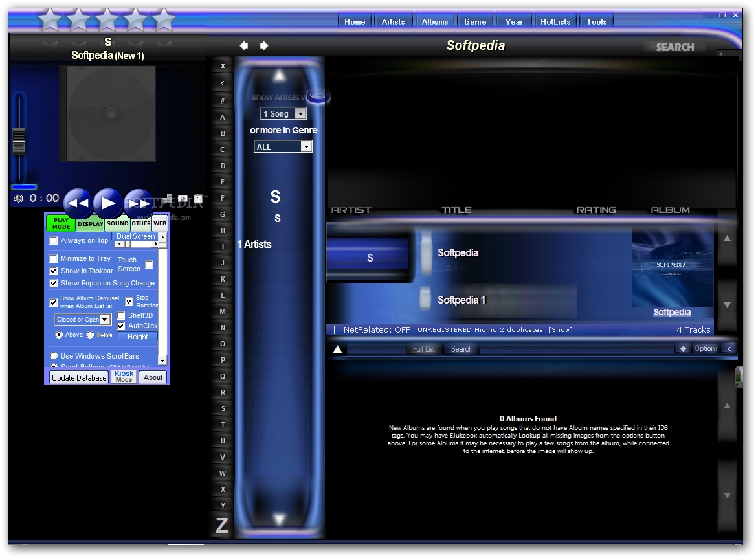Jump to # in alphabet index
This screenshot has width=756, height=558.
pos(223,101)
